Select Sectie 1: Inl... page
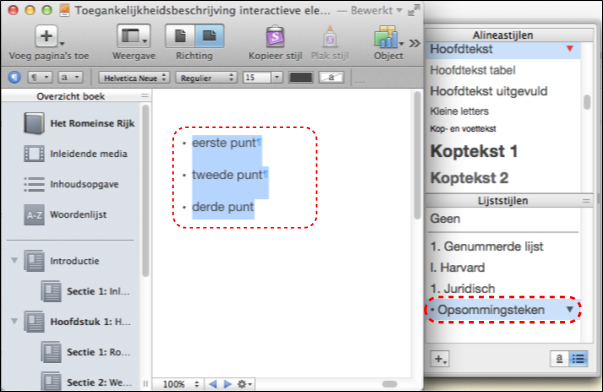 point(85,291)
